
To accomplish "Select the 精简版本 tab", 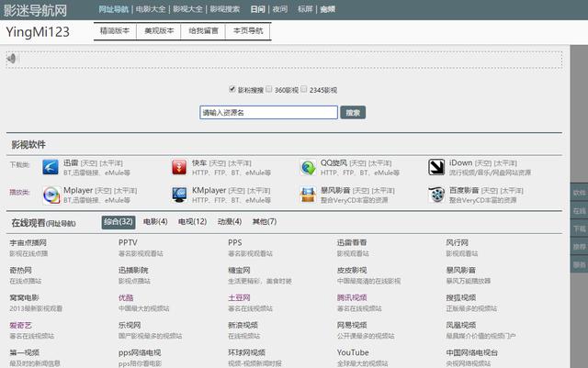I will tap(115, 31).
